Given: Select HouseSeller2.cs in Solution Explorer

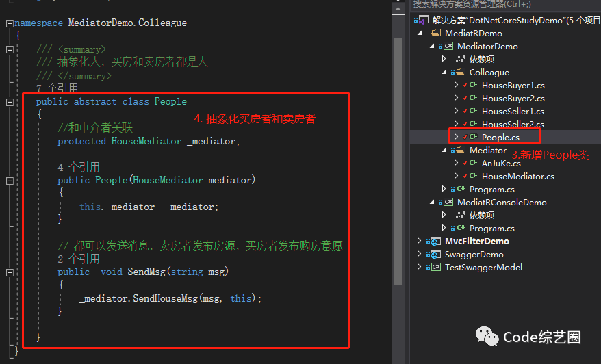Looking at the screenshot, I should coord(513,124).
